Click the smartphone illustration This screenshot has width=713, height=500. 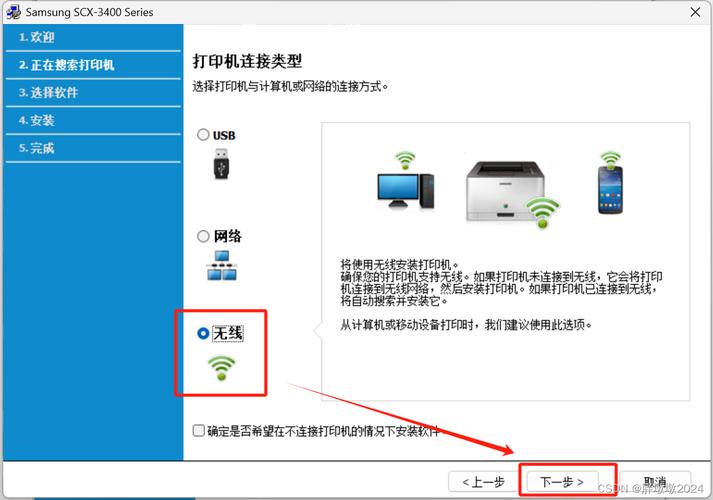coord(610,190)
